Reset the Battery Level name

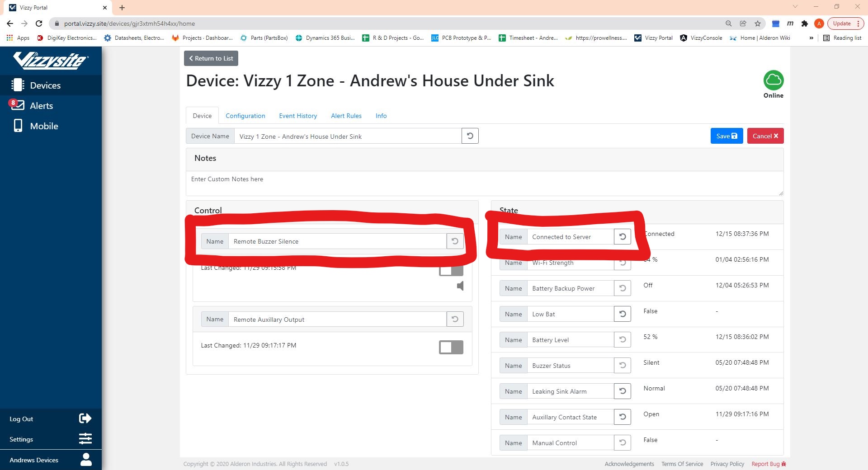coord(622,340)
